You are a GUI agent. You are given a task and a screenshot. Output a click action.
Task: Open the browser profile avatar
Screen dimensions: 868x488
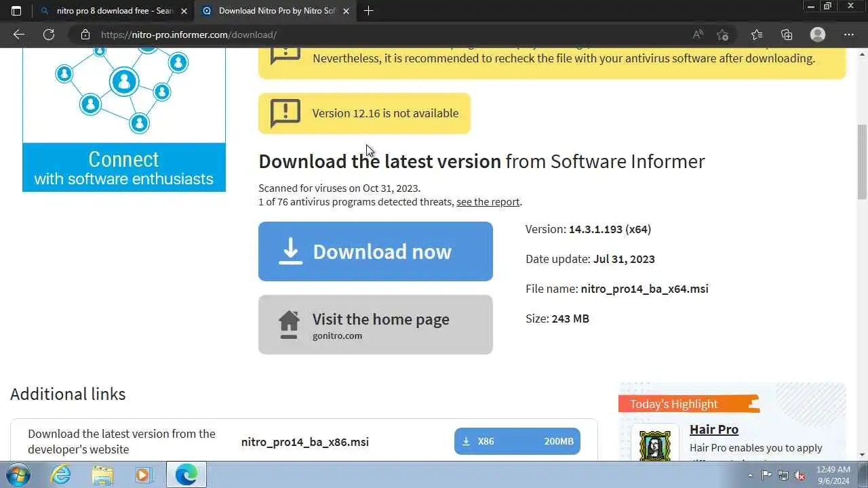[818, 35]
